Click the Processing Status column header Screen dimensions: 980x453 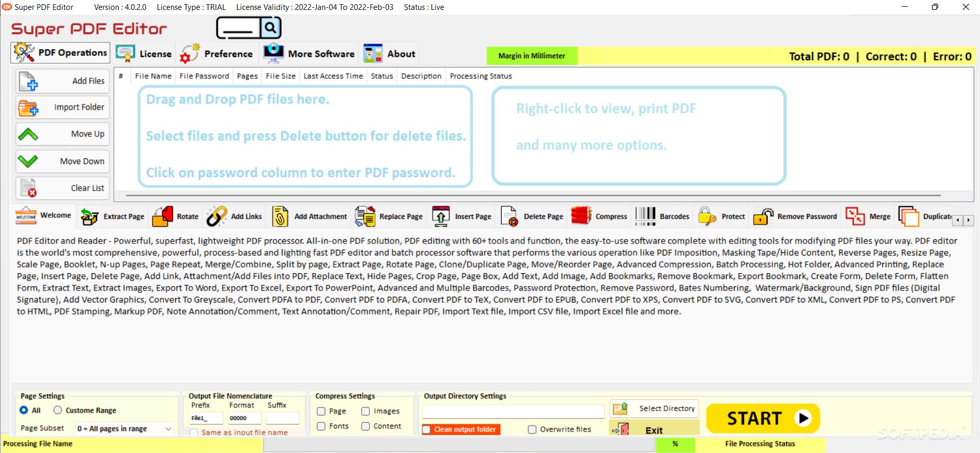click(x=481, y=76)
